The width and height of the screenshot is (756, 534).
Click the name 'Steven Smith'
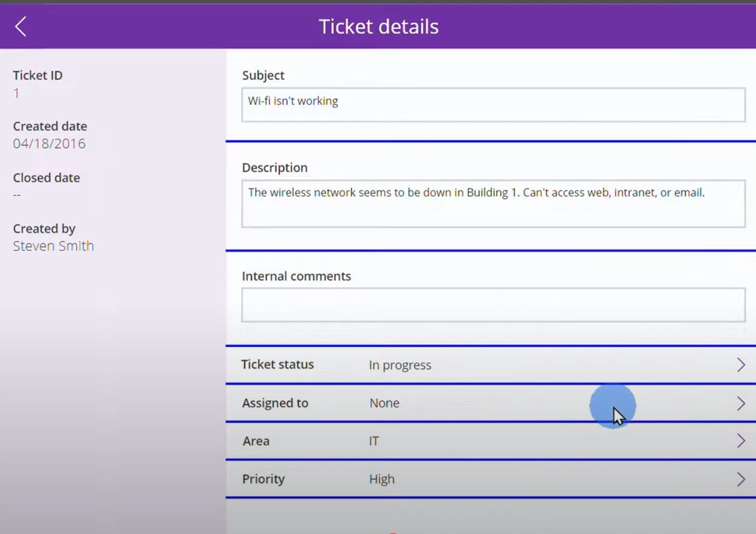[54, 246]
